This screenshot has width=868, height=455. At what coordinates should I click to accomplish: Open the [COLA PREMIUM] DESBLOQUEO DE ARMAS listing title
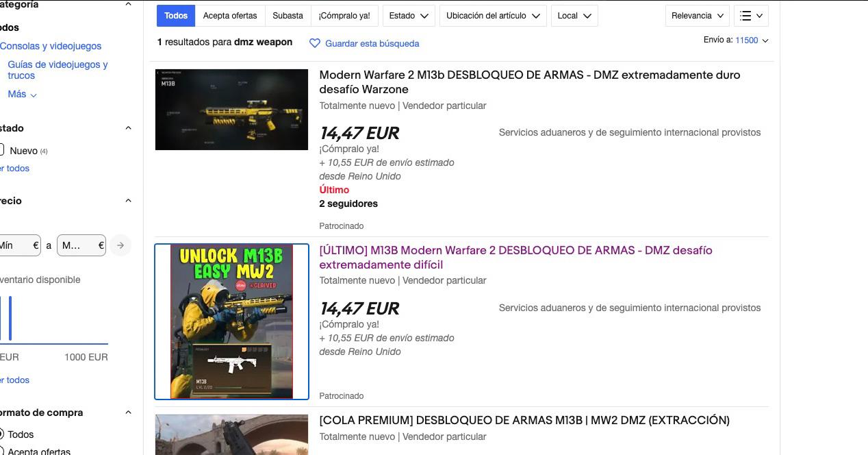click(x=524, y=420)
